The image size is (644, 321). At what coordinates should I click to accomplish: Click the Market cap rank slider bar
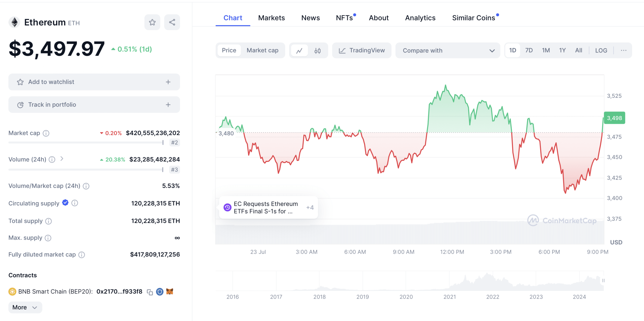(x=86, y=143)
